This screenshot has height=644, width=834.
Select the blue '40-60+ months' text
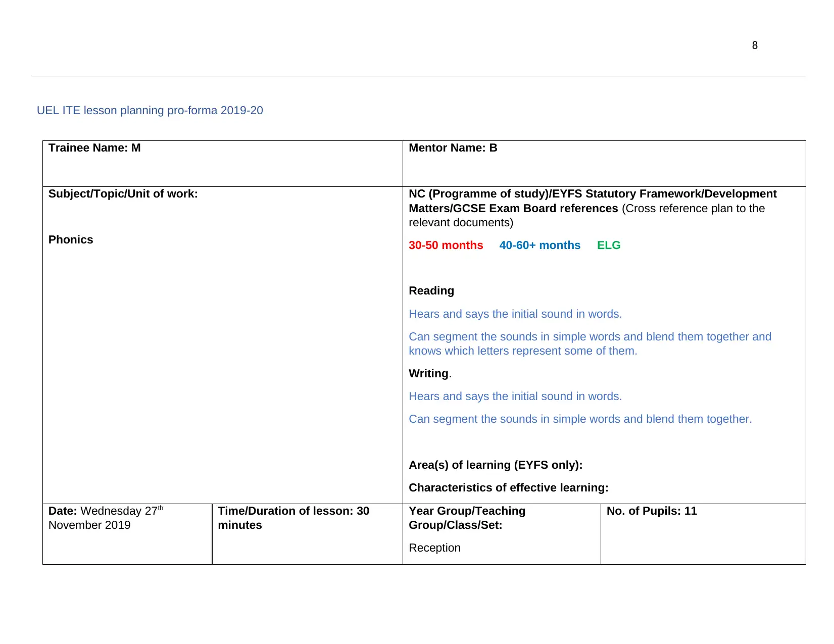(540, 245)
